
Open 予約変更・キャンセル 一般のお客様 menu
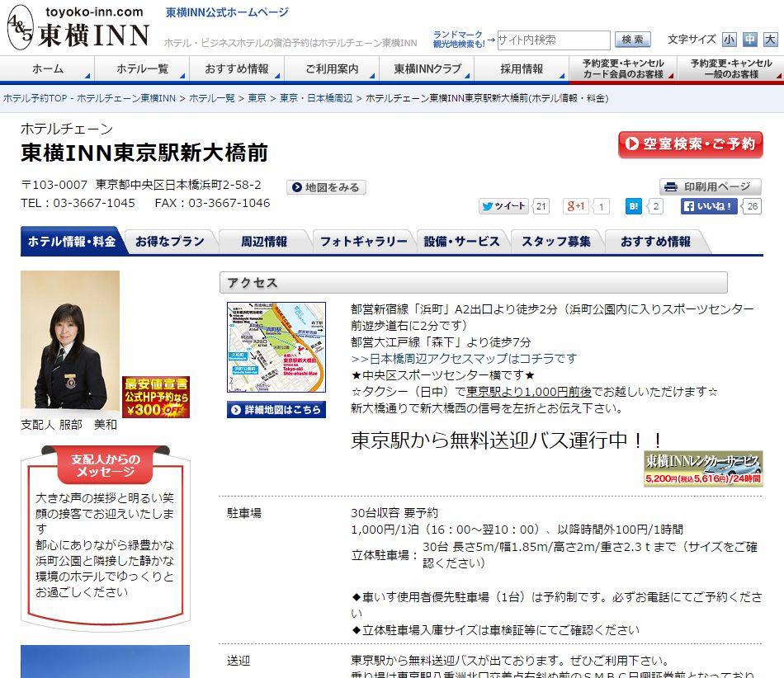[730, 68]
